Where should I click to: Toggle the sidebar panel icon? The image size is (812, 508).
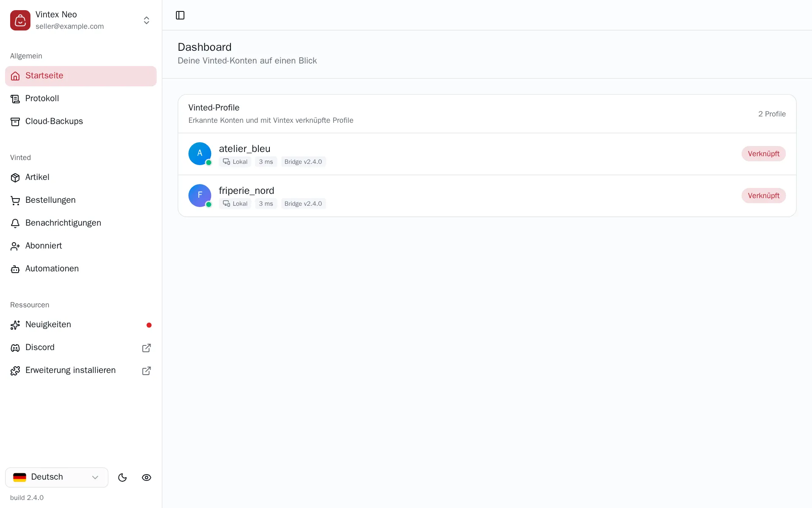[x=180, y=15]
